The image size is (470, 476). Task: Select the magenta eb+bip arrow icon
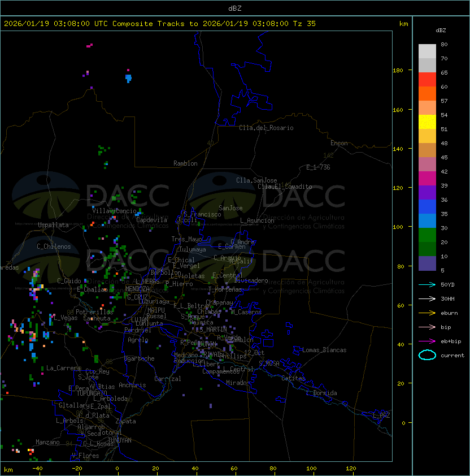pos(428,341)
